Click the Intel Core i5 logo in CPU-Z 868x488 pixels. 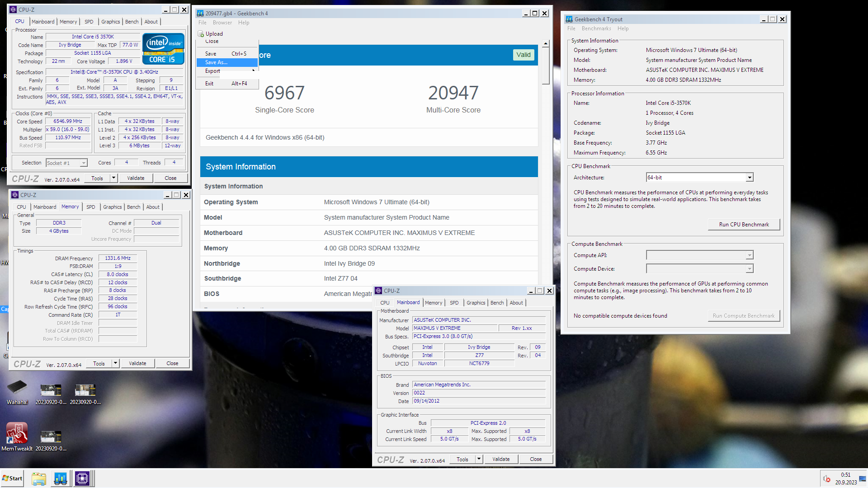163,49
